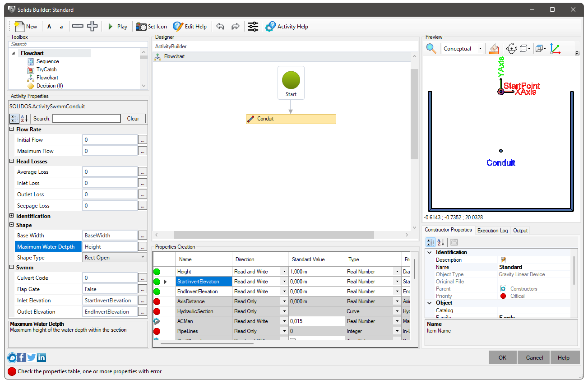Click the red status icon for HydraulicSection
This screenshot has height=384, width=588.
coord(157,311)
